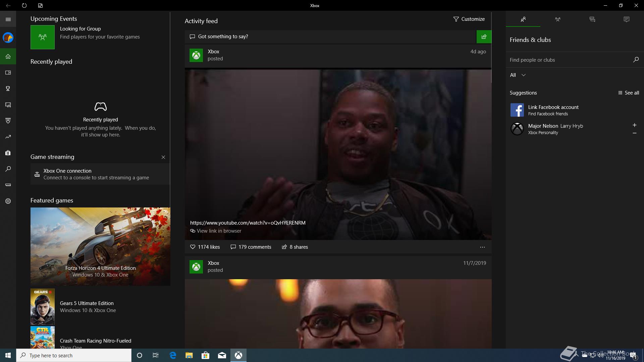Open the hamburger menu in the sidebar
The width and height of the screenshot is (644, 362).
pyautogui.click(x=8, y=19)
